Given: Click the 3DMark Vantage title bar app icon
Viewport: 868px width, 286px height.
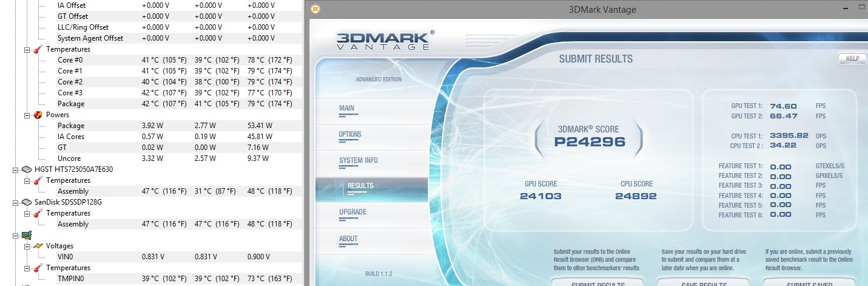Looking at the screenshot, I should coord(315,10).
